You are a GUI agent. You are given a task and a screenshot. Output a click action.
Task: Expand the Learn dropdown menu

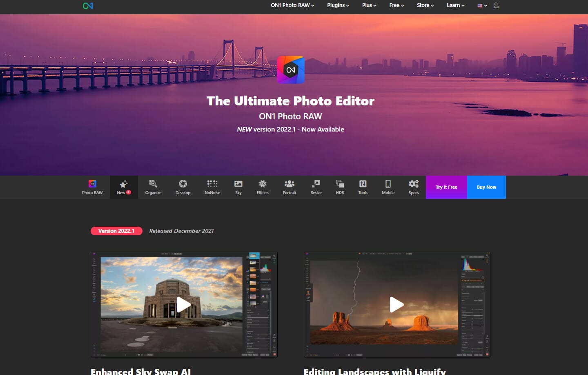click(x=455, y=5)
